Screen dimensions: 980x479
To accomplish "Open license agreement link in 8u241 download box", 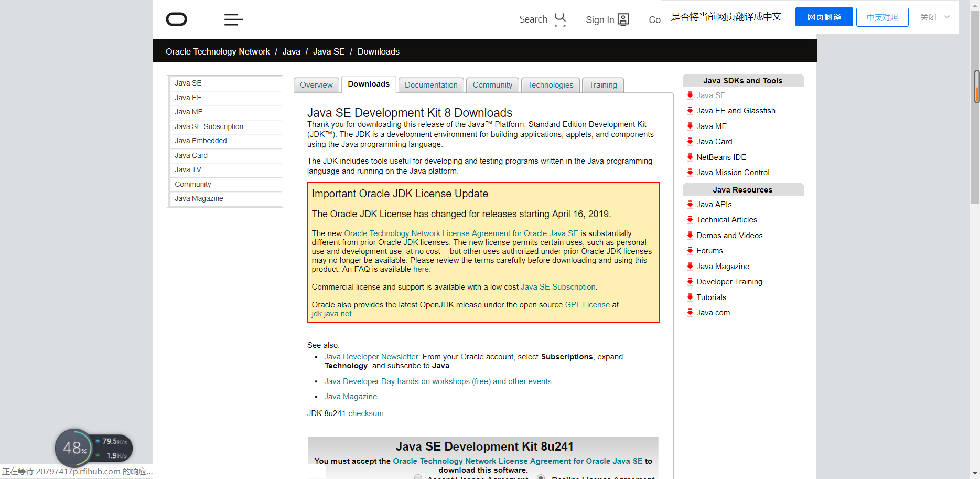I will [x=518, y=461].
